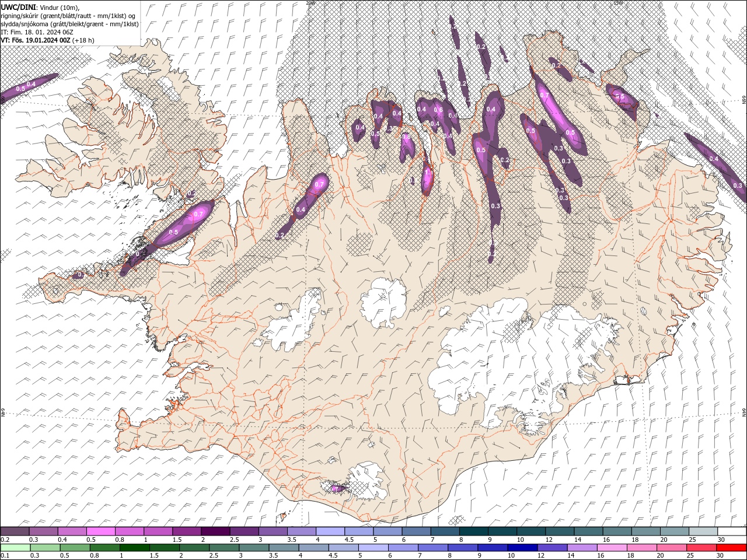Click the 0.3–0.5 rain scale swatch
Viewport: 747px width, 560px height.
click(x=45, y=548)
